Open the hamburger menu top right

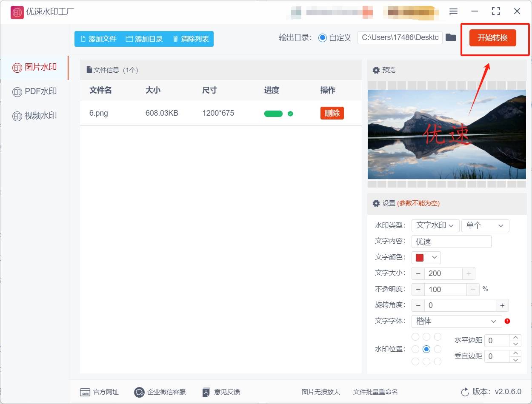453,11
